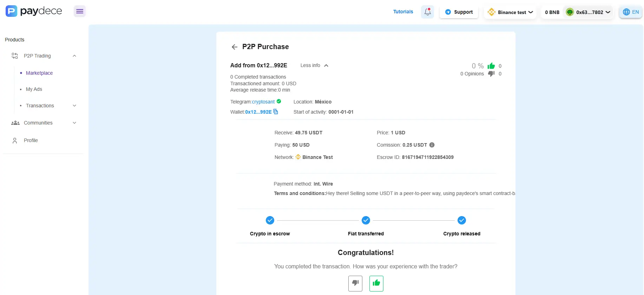Open the Tutorials link
644x295 pixels.
tap(403, 12)
